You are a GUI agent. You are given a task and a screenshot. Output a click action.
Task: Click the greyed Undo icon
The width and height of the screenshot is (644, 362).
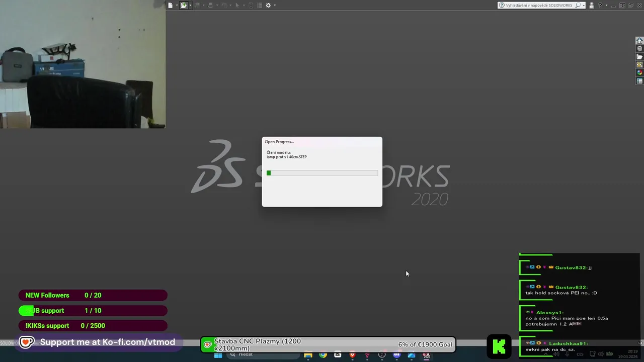pos(224,5)
